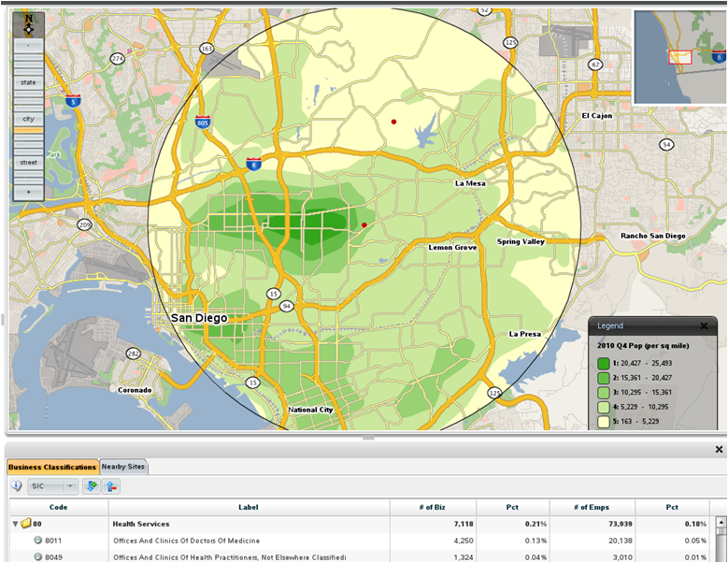Switch to the Nearby Sites tab
The width and height of the screenshot is (728, 563).
coord(123,467)
